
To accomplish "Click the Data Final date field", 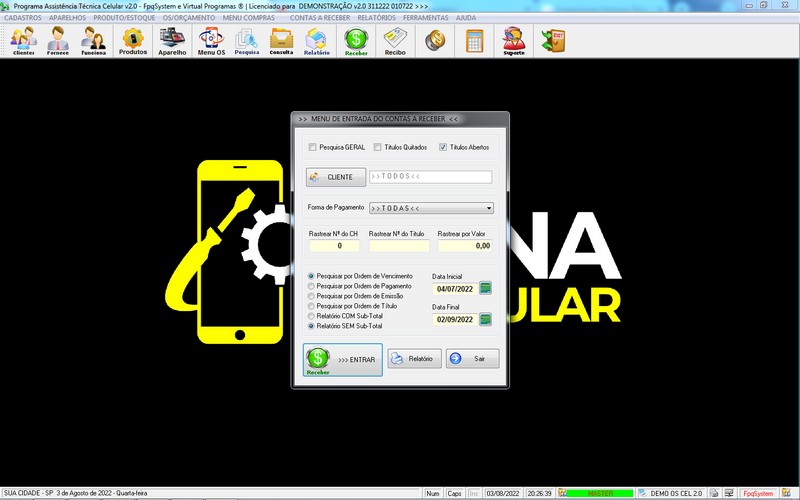I will click(455, 320).
